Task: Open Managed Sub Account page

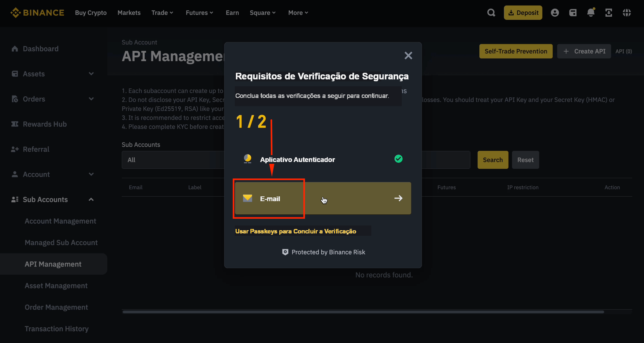Action: coord(61,243)
